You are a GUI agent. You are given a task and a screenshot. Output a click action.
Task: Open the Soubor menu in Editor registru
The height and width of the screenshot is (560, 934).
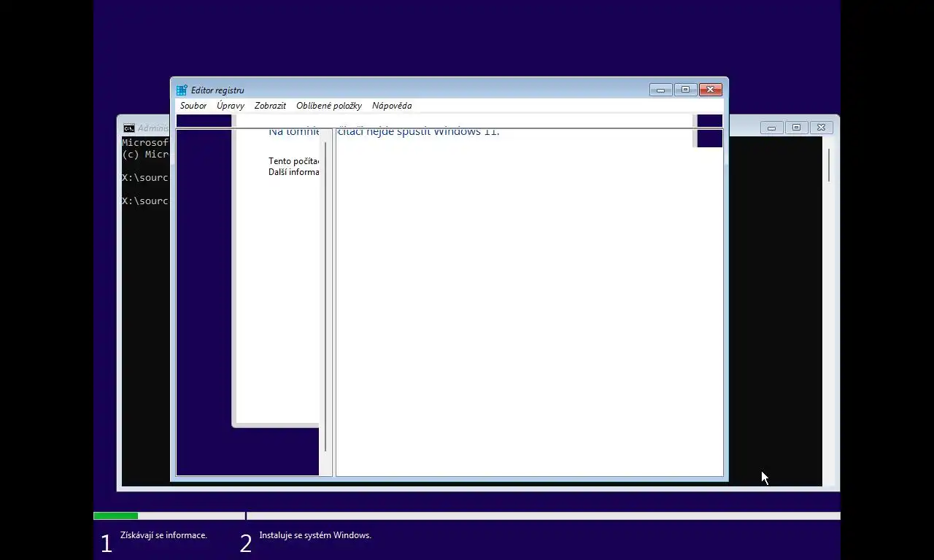point(193,106)
